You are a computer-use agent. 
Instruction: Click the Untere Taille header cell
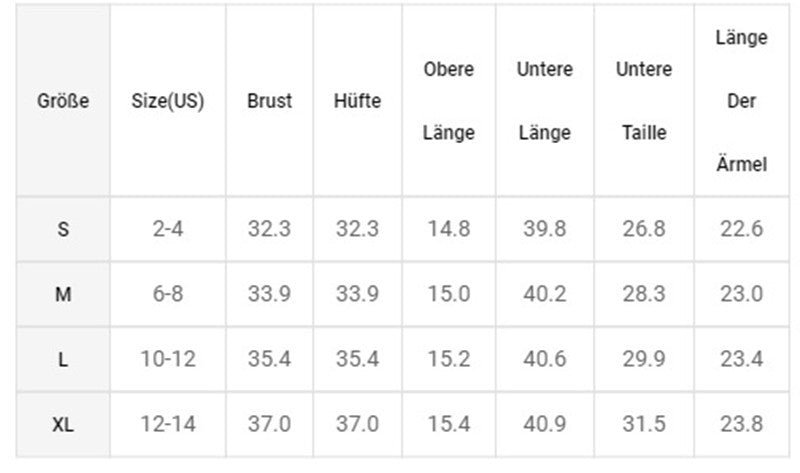tap(644, 101)
